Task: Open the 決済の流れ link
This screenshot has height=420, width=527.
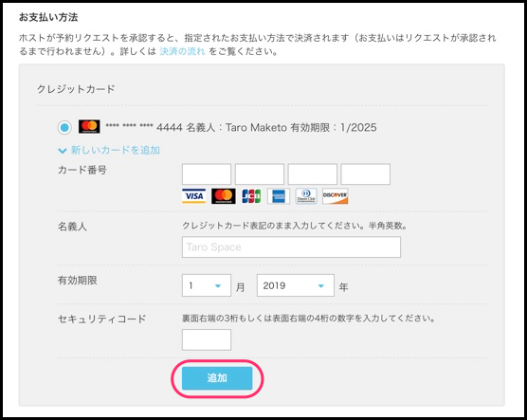Action: [182, 51]
